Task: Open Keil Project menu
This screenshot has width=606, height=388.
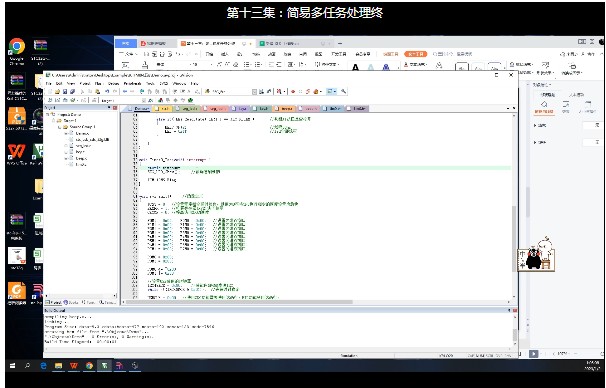Action: pos(85,83)
